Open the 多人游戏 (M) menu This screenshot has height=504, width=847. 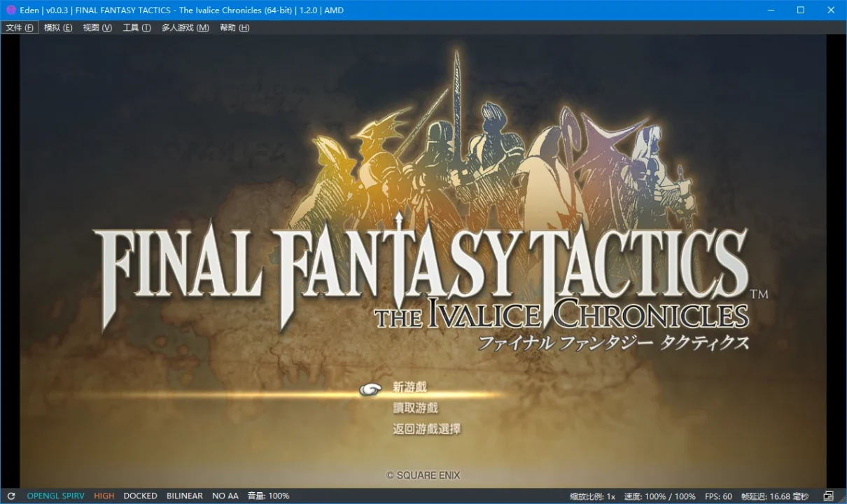click(185, 28)
